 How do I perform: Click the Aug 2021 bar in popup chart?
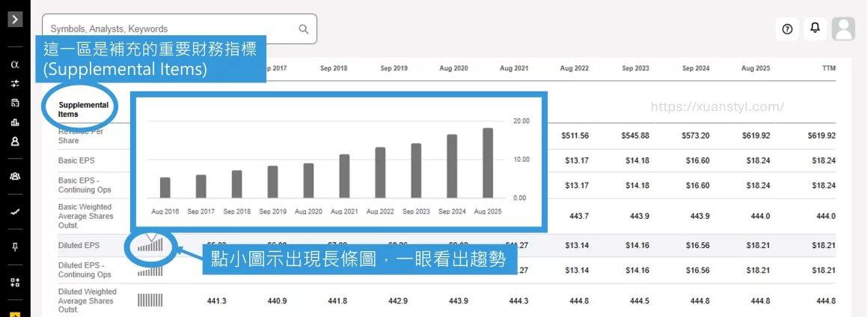coord(344,176)
